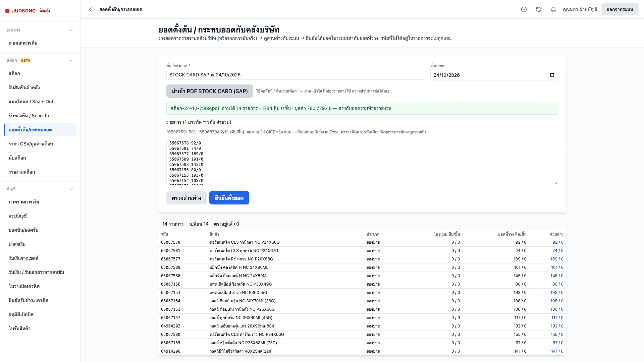Open the notifications bell icon
Image resolution: width=644 pixels, height=362 pixels.
click(x=553, y=9)
